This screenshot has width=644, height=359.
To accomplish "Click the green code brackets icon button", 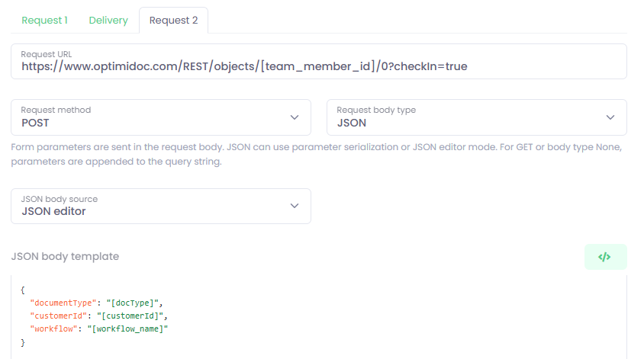I will click(x=604, y=257).
